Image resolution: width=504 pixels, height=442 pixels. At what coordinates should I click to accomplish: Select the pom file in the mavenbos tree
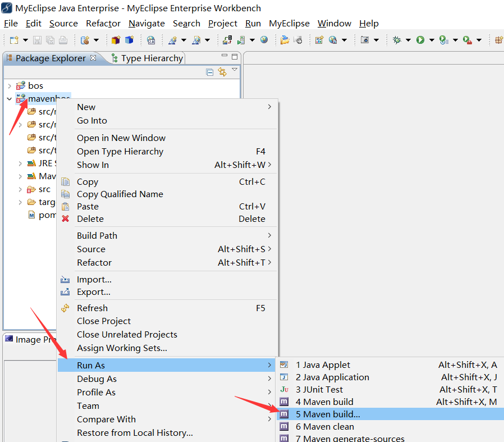pos(42,215)
